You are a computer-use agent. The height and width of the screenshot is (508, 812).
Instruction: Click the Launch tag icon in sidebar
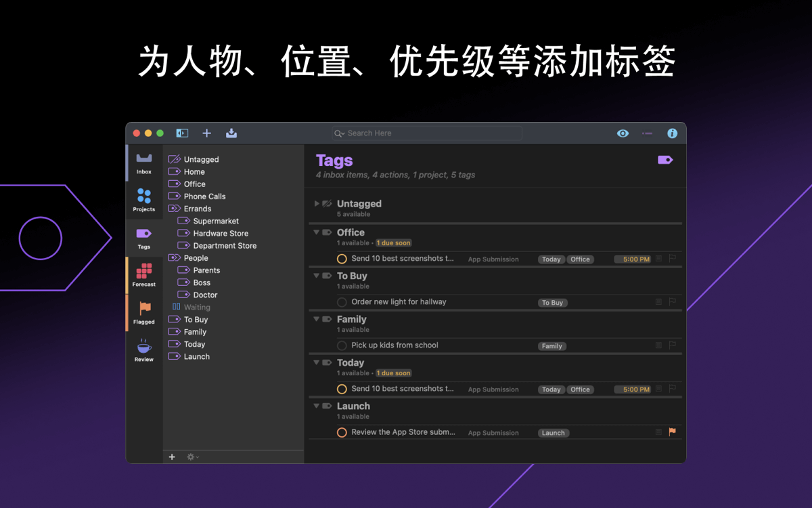[174, 356]
